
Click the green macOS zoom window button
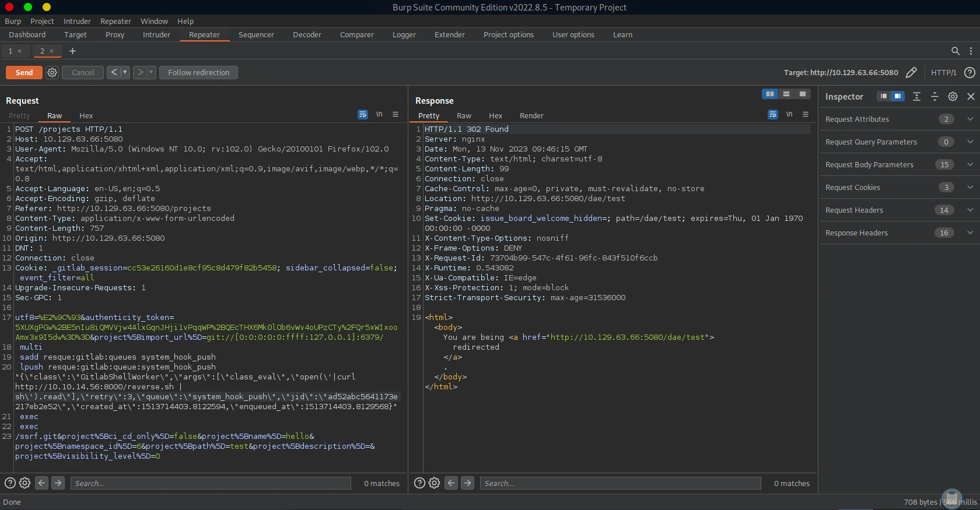coord(28,7)
